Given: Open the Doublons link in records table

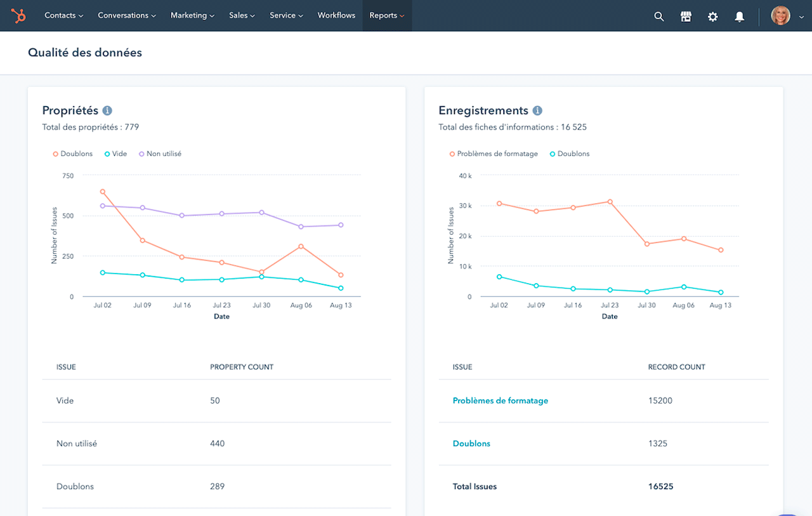Looking at the screenshot, I should pos(471,444).
